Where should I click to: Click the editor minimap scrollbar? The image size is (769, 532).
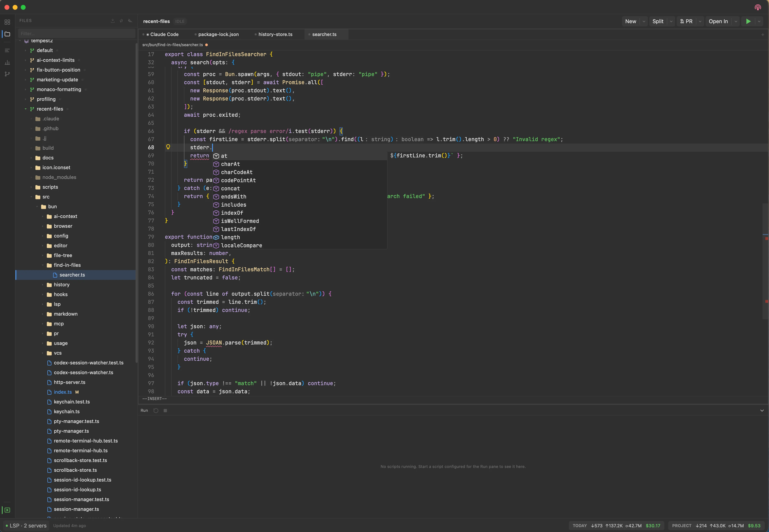tap(765, 262)
